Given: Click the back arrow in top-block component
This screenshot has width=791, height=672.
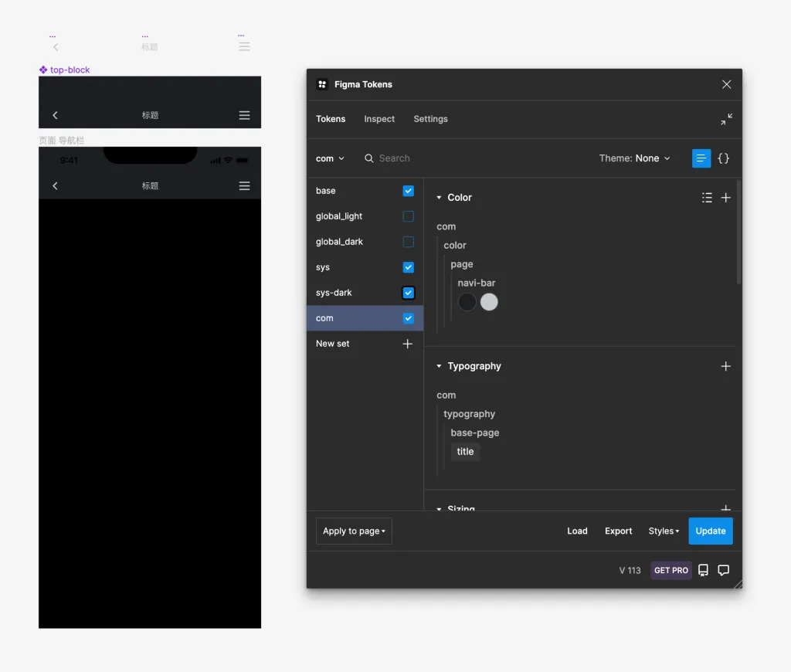Looking at the screenshot, I should pyautogui.click(x=56, y=115).
